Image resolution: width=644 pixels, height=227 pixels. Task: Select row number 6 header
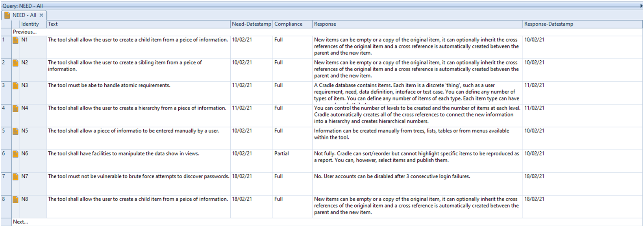(6, 161)
